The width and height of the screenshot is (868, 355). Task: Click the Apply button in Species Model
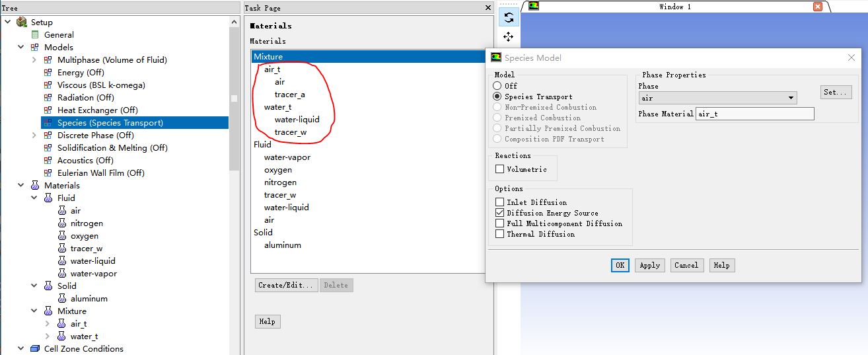click(649, 265)
